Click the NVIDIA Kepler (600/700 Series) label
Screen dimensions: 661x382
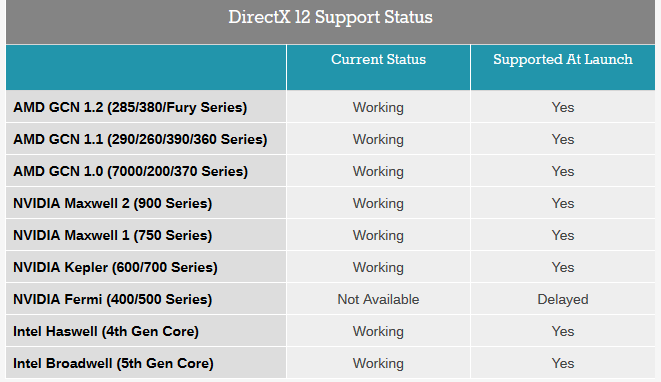(x=115, y=267)
